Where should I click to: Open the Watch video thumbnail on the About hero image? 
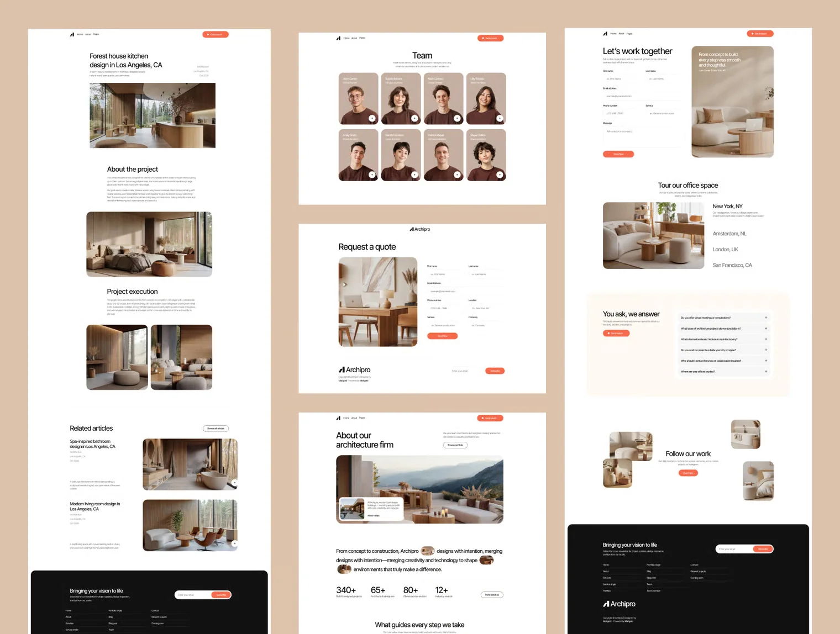click(x=352, y=509)
